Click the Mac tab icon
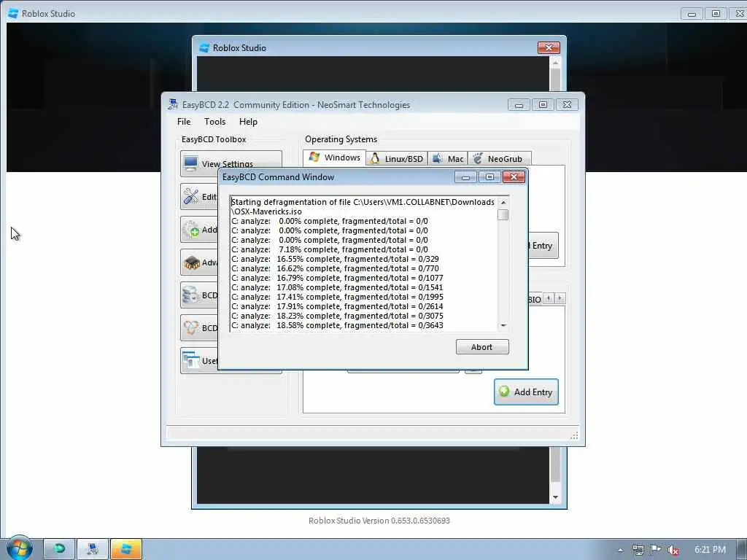 pyautogui.click(x=437, y=158)
